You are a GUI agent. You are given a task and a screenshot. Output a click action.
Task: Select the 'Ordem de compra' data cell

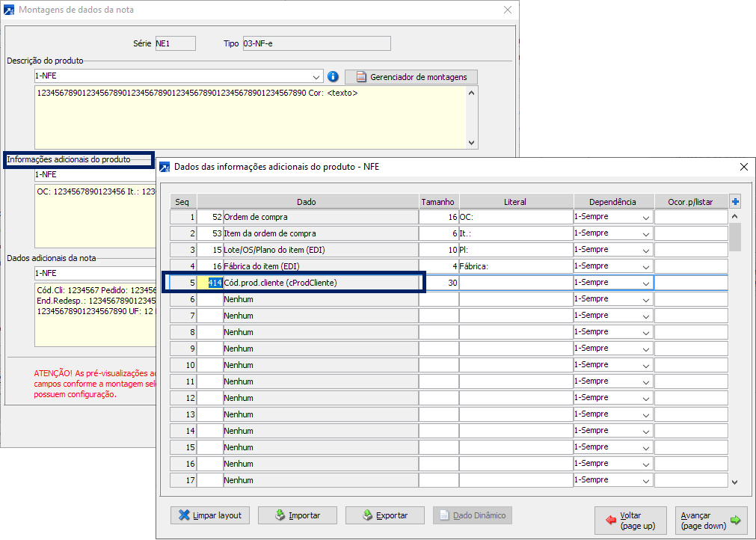tap(319, 217)
